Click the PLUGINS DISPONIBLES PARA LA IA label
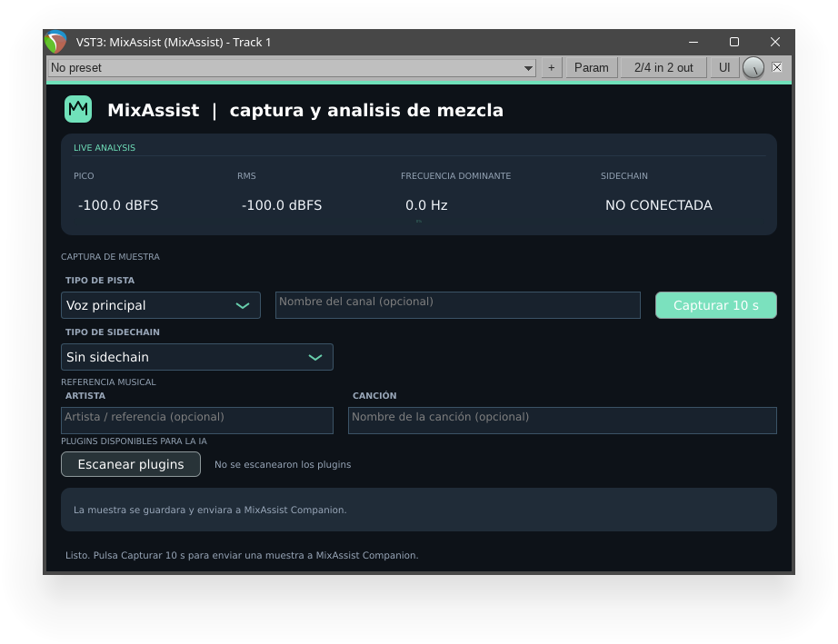The image size is (838, 644). click(x=134, y=441)
